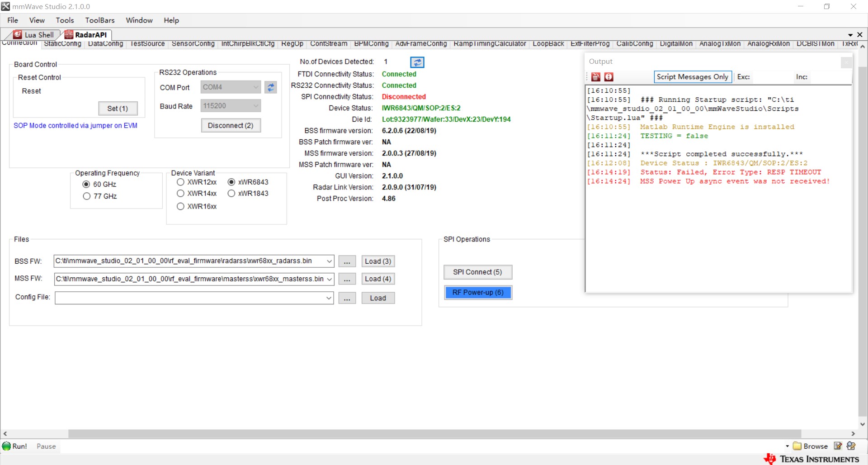Click the vertical scrollbar track
This screenshot has width=868, height=465.
tap(863, 235)
